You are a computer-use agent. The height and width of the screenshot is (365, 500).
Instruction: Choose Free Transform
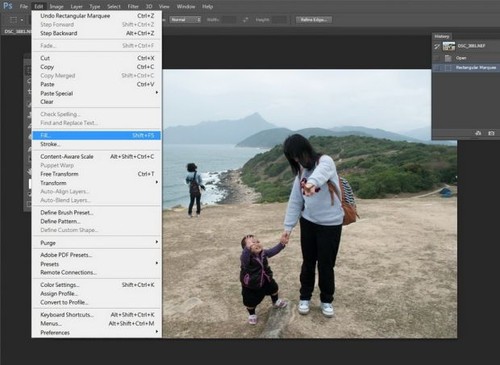[96, 174]
